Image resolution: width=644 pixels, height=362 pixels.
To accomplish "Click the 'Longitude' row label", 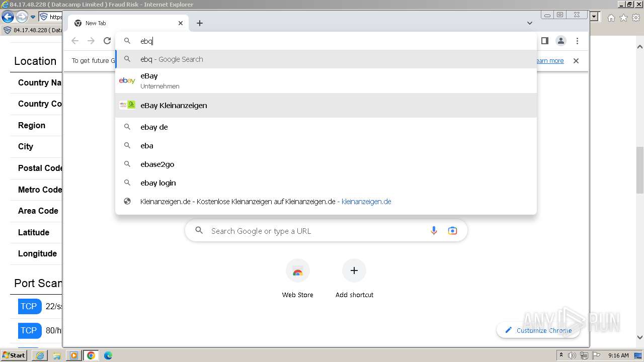I will click(x=38, y=253).
